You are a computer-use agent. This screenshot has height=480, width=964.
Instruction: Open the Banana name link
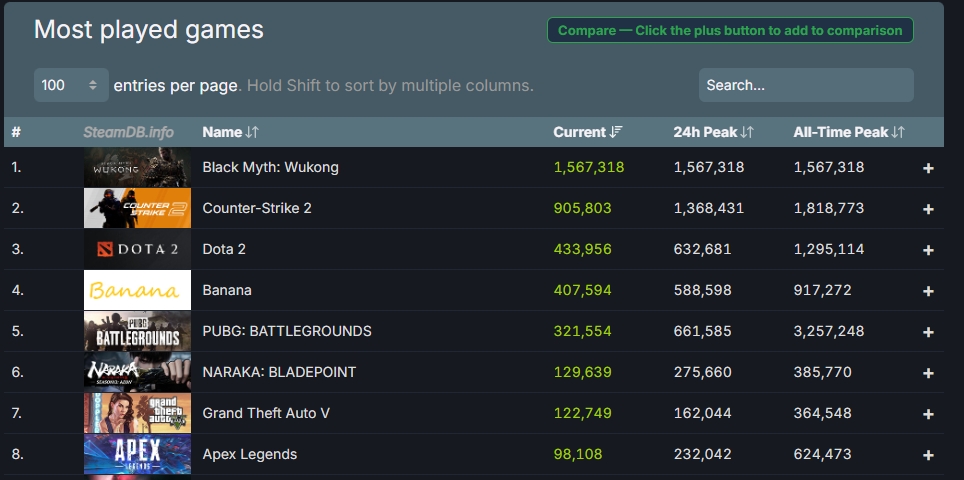pyautogui.click(x=227, y=290)
